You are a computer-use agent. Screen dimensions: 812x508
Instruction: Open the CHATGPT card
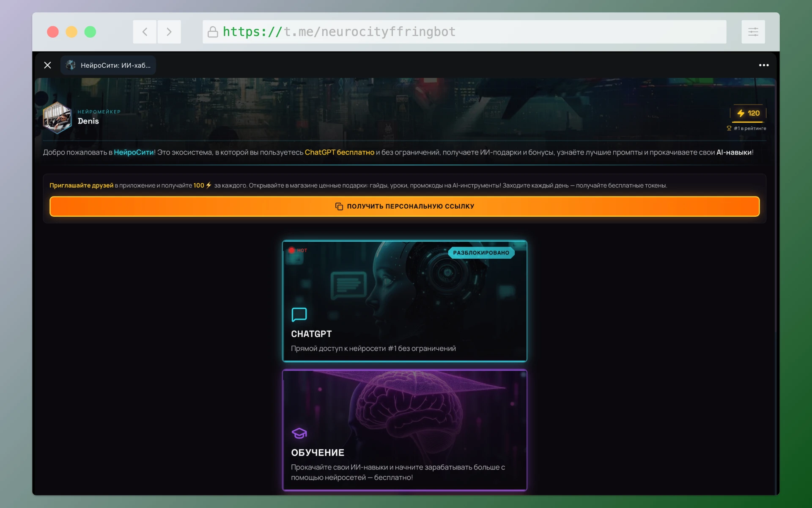(405, 301)
